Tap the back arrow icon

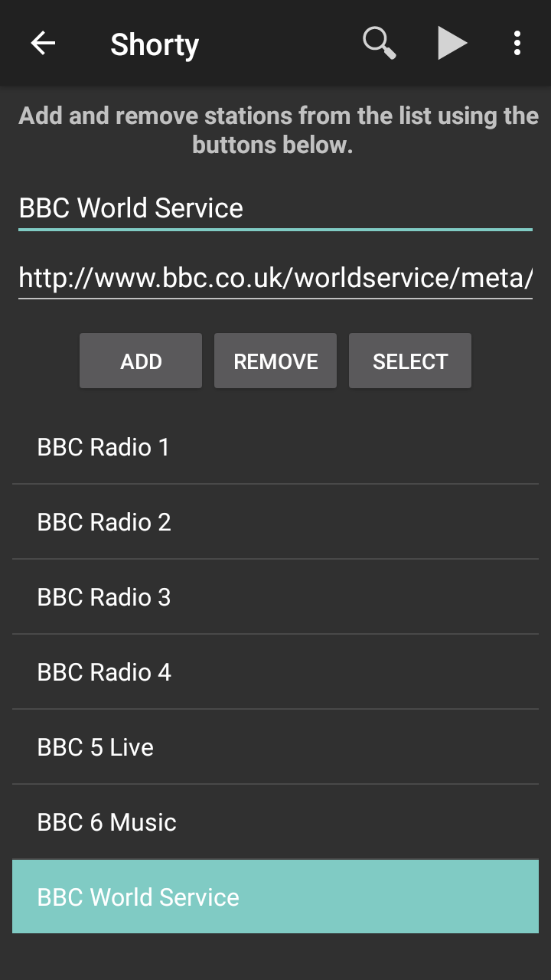click(43, 44)
